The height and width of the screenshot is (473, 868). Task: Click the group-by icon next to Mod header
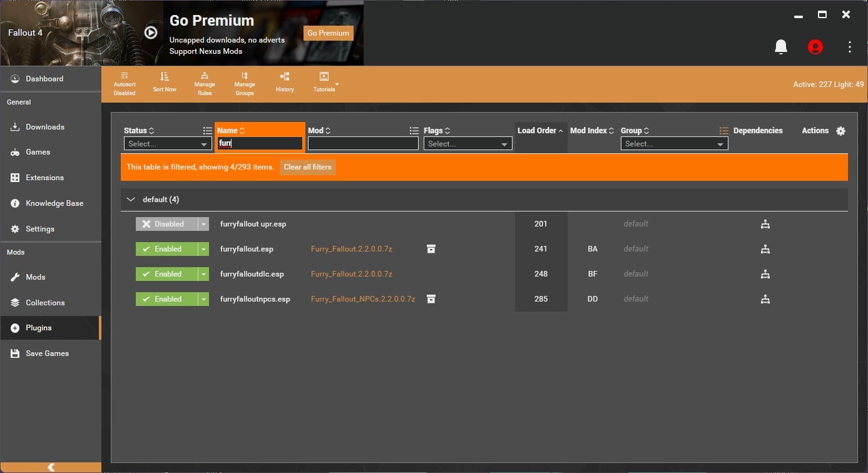pyautogui.click(x=414, y=131)
